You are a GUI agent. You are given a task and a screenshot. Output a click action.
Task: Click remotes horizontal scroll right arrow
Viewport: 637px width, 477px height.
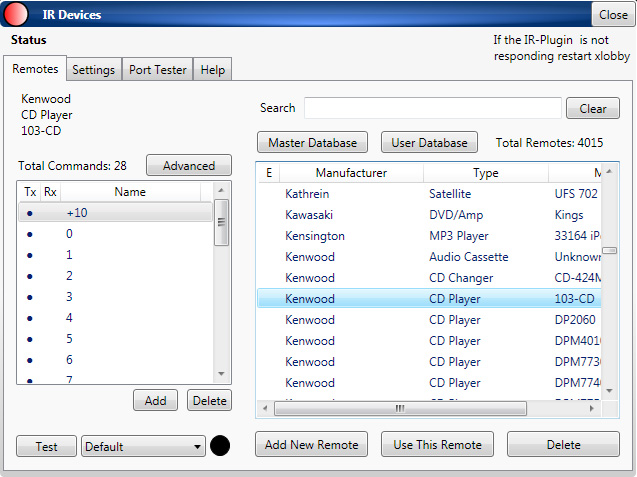coord(592,408)
